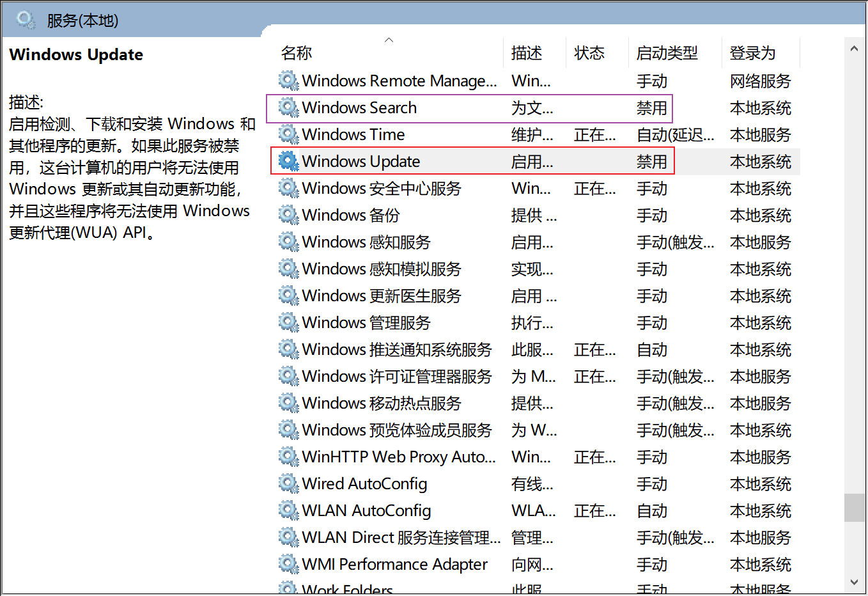Sort services by 启动类型 column header

tap(667, 53)
